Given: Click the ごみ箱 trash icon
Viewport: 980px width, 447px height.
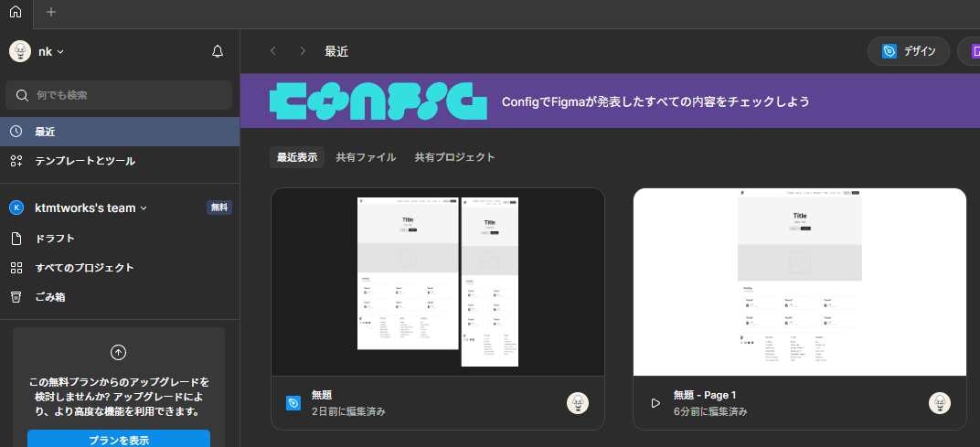Looking at the screenshot, I should click(x=16, y=297).
